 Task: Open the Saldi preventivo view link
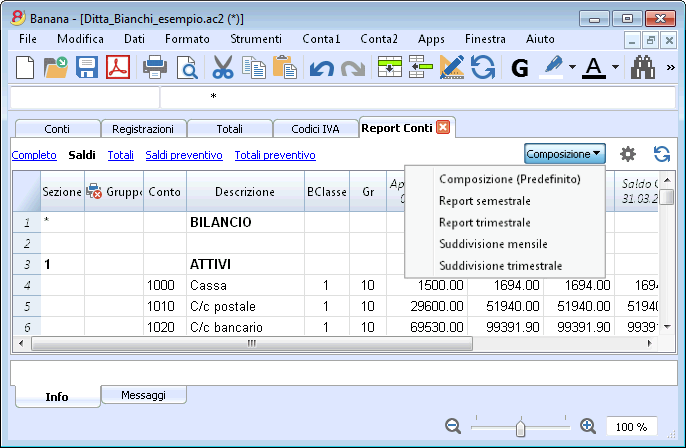(184, 155)
